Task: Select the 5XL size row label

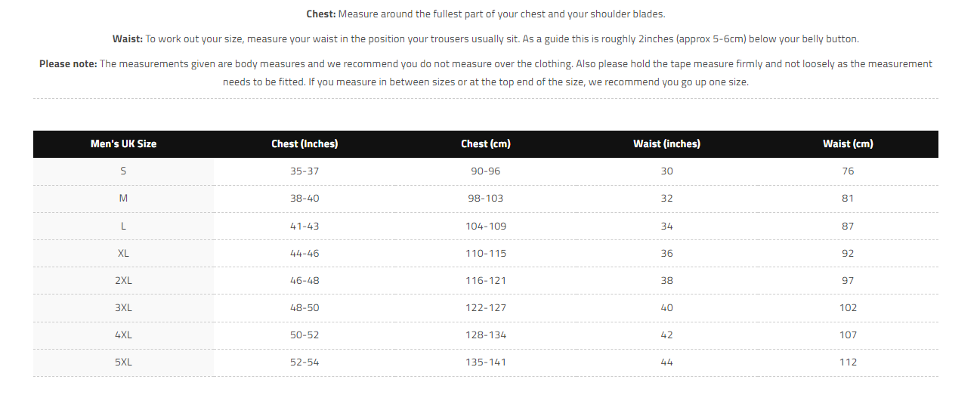Action: (x=123, y=362)
